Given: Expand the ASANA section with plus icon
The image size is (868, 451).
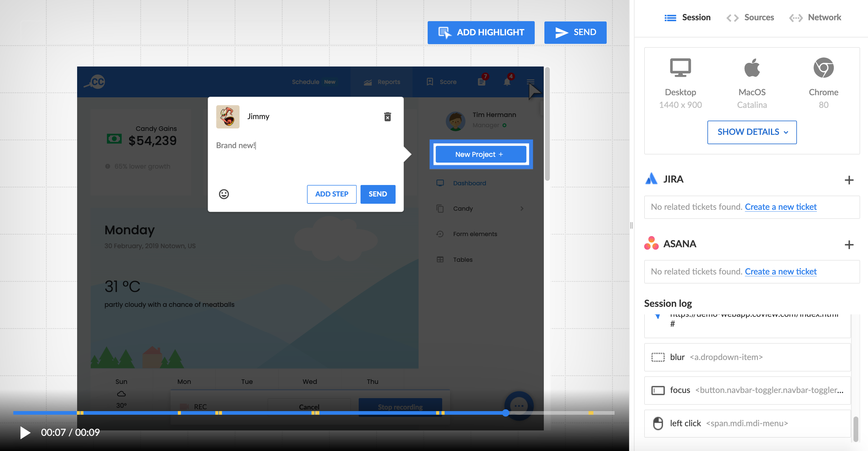Looking at the screenshot, I should (849, 245).
